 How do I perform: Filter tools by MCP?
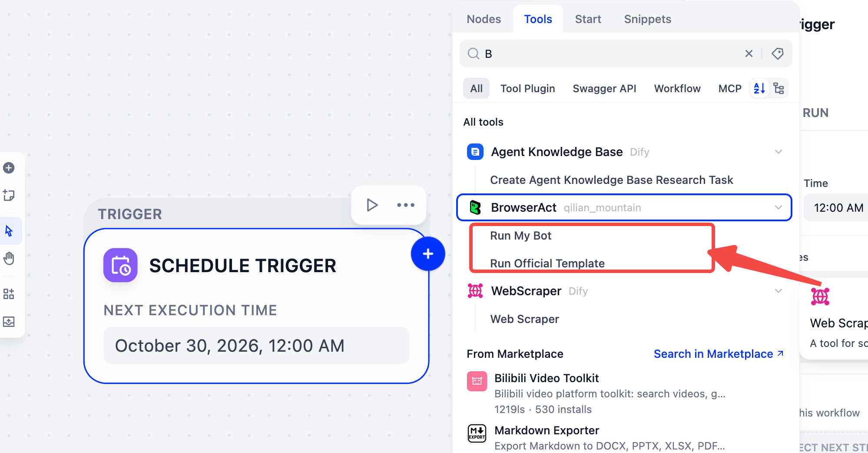[730, 89]
